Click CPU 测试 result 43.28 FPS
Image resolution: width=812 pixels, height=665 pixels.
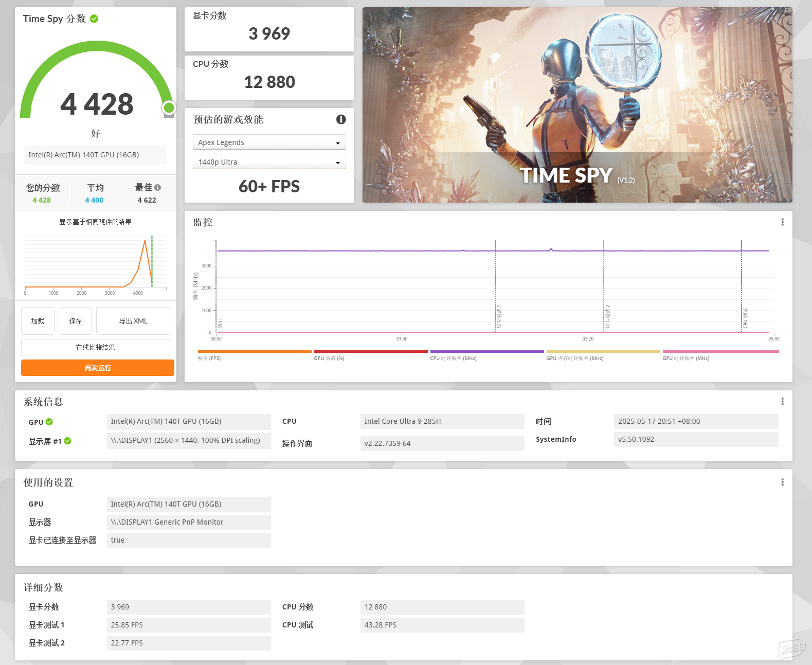coord(442,625)
